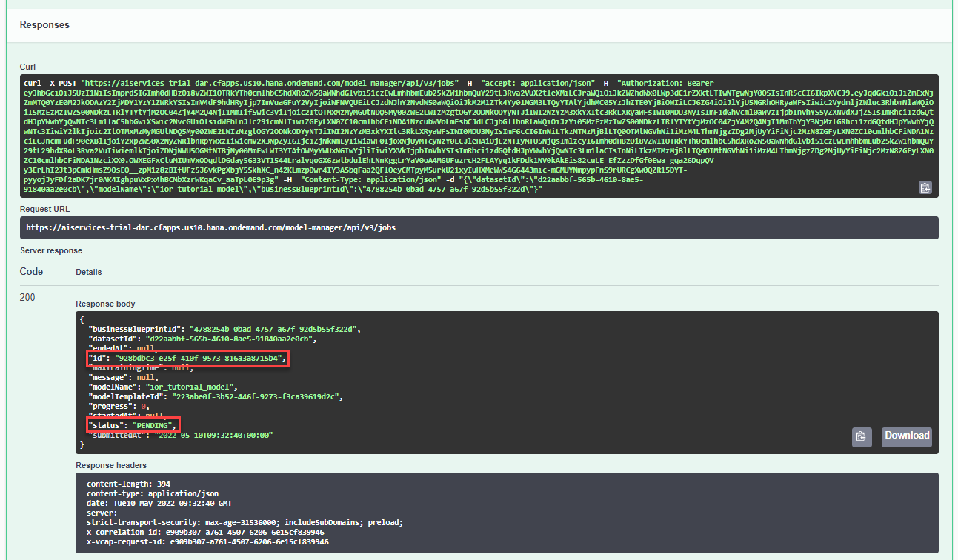Click the "Curl" label
Viewport: 958px width, 560px height.
point(27,67)
